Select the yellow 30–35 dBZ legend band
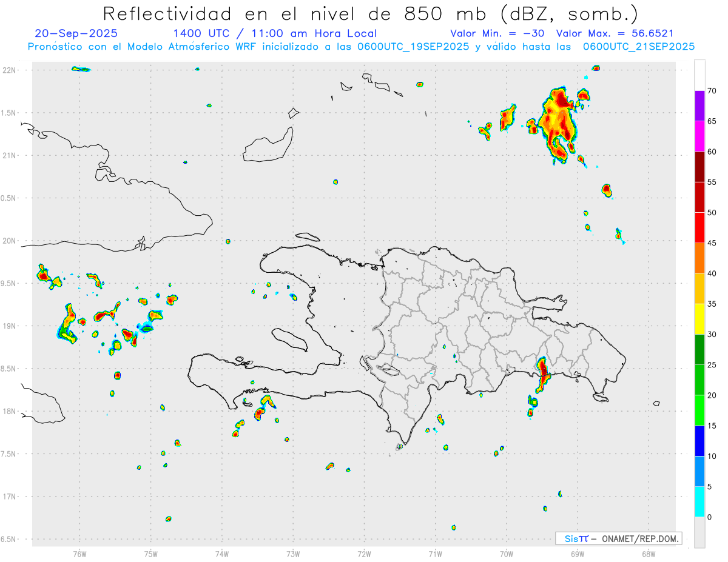Screen dimensions: 728x562 (699, 319)
